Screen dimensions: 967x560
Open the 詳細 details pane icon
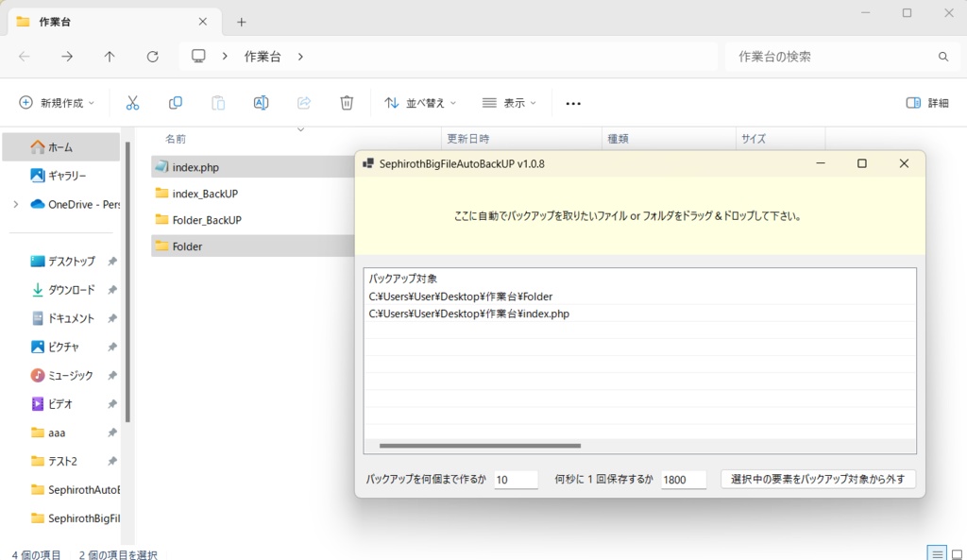(926, 102)
